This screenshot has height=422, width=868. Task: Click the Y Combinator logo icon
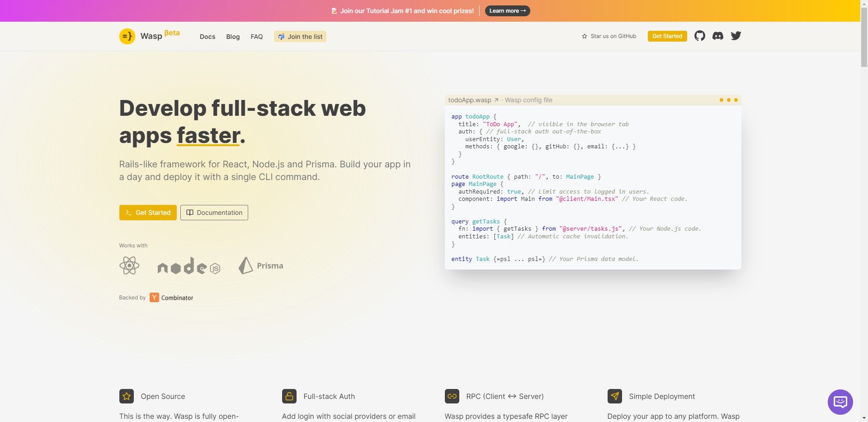pos(154,297)
